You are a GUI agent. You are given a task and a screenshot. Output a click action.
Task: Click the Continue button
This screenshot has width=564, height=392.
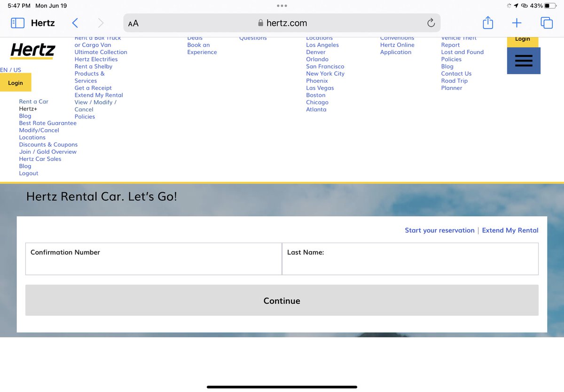(x=282, y=300)
